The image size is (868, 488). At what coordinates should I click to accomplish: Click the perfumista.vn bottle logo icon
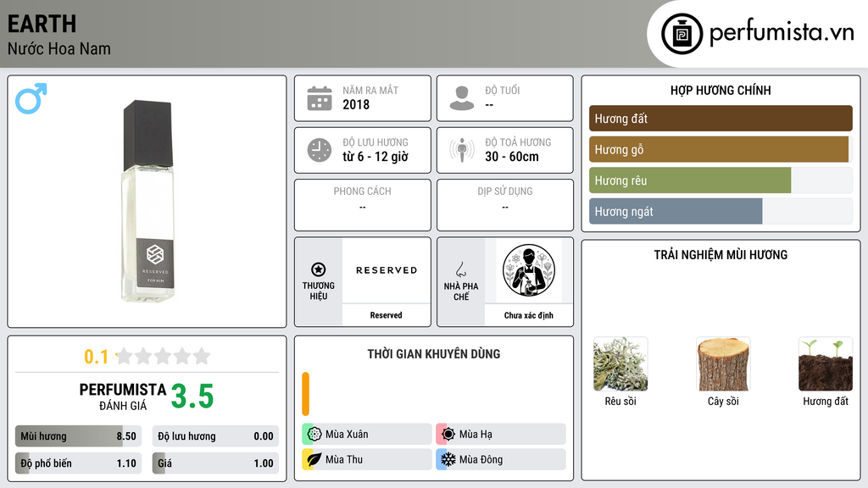point(682,34)
